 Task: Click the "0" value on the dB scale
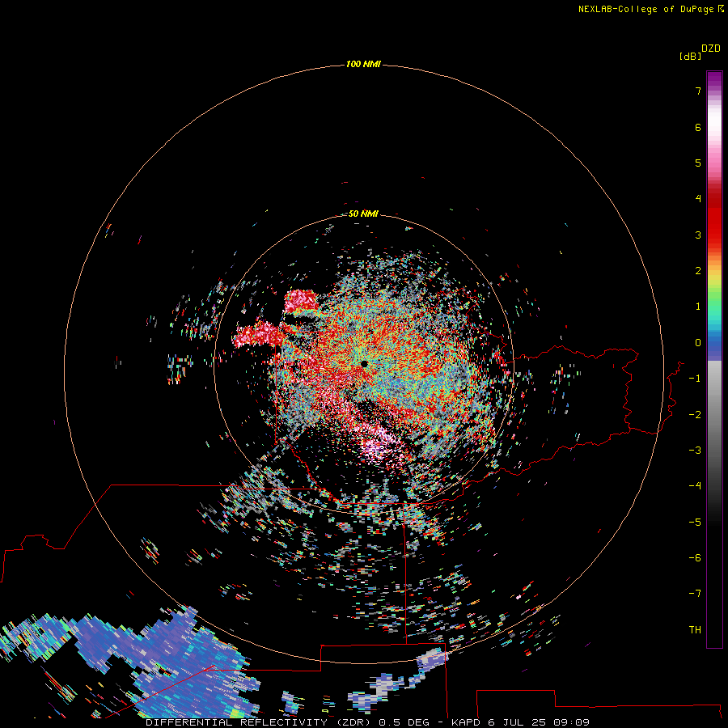(698, 343)
